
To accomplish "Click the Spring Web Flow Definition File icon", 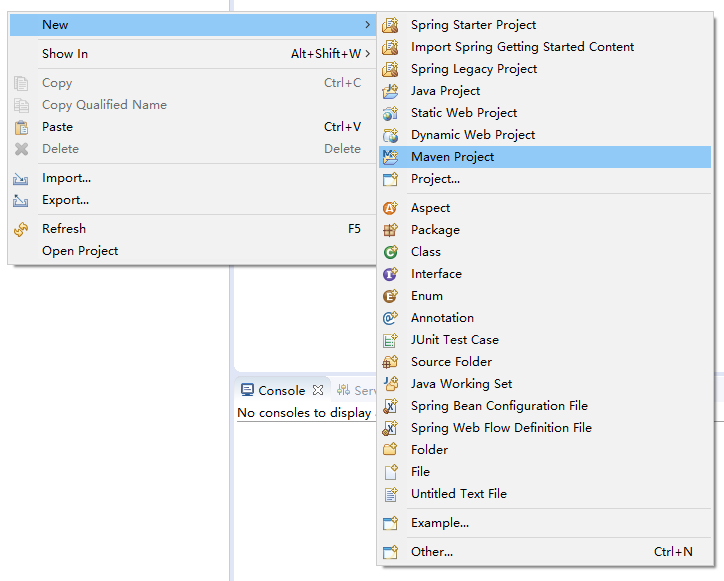I will point(390,428).
